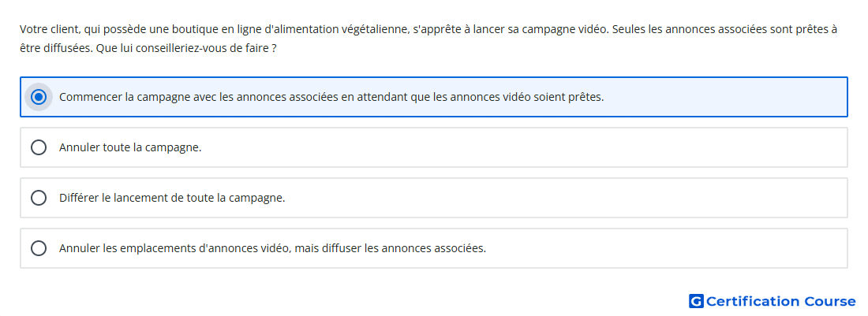
Task: Choose the 'Différer le lancement' radio circle
Action: (x=39, y=198)
